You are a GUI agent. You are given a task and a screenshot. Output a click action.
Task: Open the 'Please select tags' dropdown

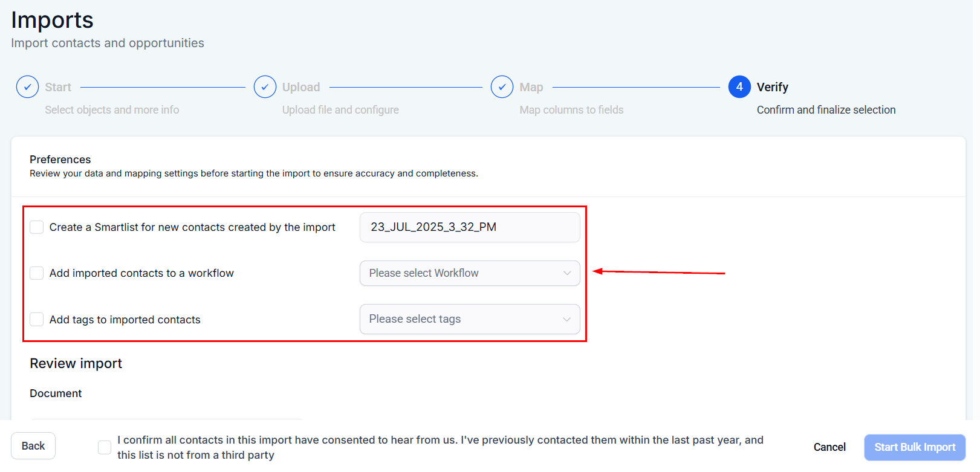click(x=470, y=319)
